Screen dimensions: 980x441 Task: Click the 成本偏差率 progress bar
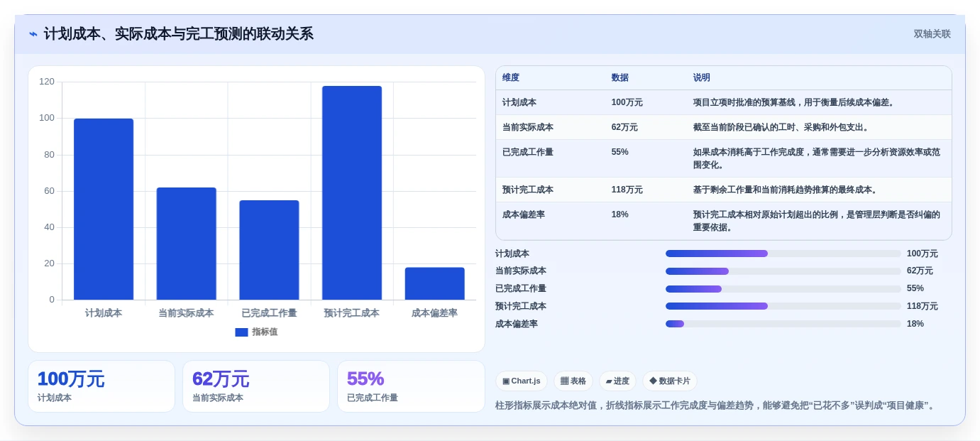783,324
